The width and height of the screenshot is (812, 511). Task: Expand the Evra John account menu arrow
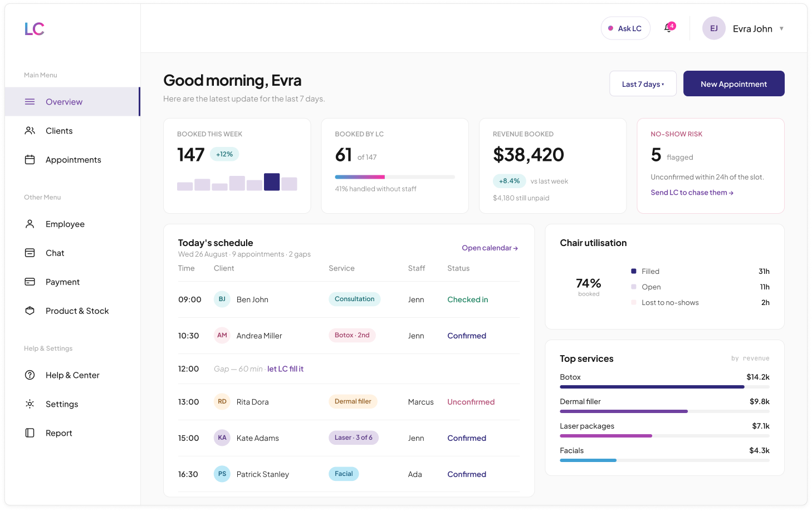[781, 28]
